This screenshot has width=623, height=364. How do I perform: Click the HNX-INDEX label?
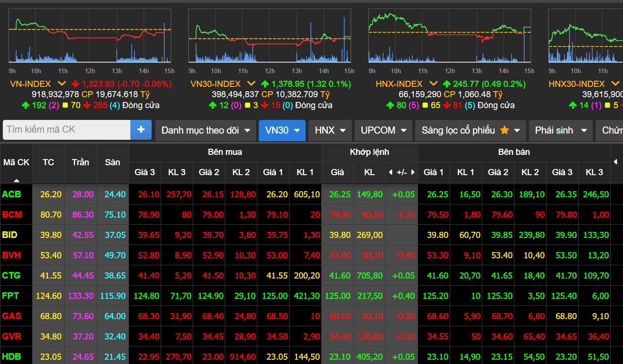pos(400,84)
